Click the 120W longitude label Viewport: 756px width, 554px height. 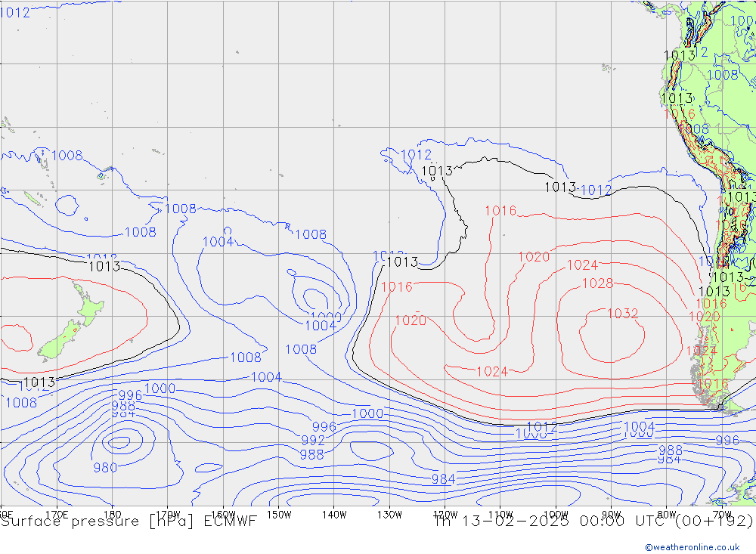(445, 515)
